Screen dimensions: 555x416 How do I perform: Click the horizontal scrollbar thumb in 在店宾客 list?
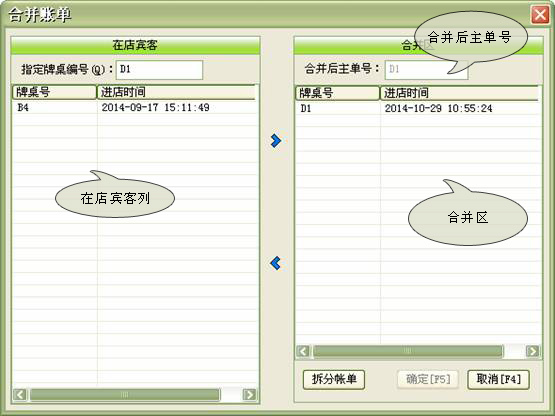(x=125, y=394)
